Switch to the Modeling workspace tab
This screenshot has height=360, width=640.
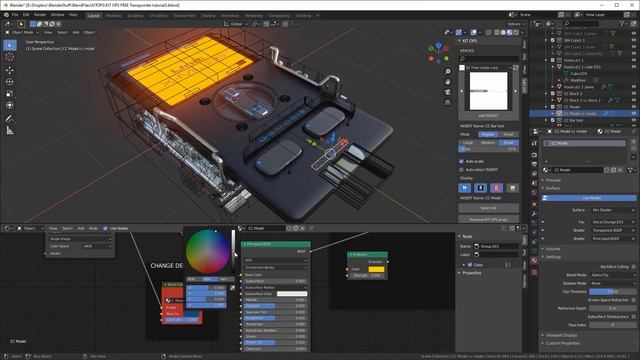coord(113,16)
